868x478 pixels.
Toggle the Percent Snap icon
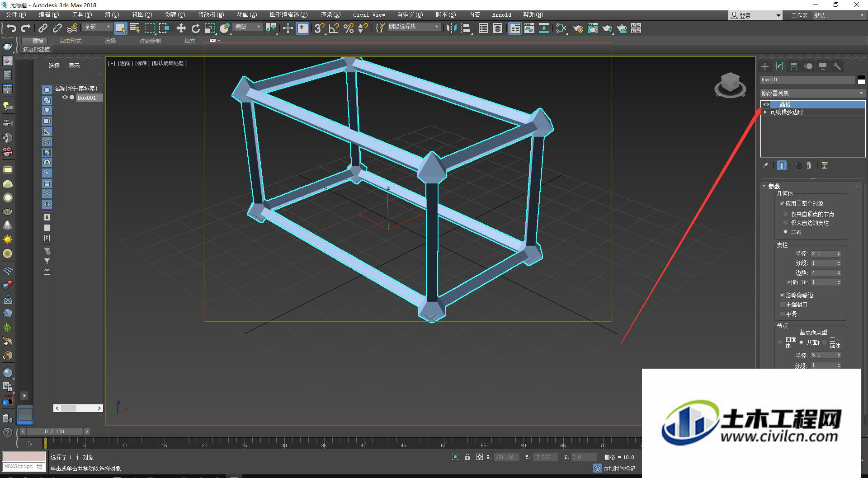click(349, 28)
